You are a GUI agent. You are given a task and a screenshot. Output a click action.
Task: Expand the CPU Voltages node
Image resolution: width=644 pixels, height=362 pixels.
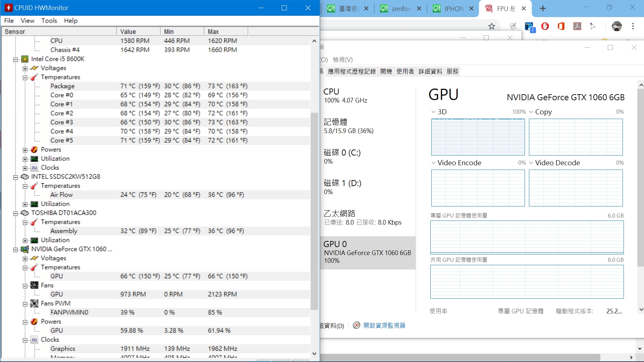tap(25, 68)
